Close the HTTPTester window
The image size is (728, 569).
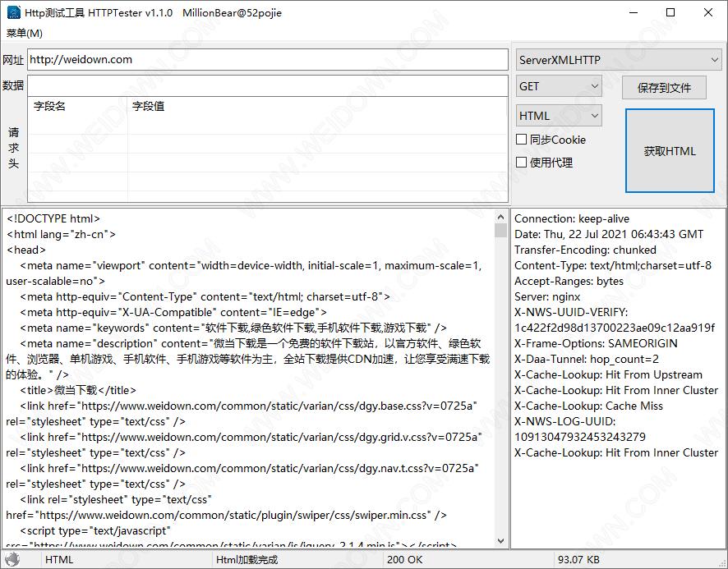(708, 12)
